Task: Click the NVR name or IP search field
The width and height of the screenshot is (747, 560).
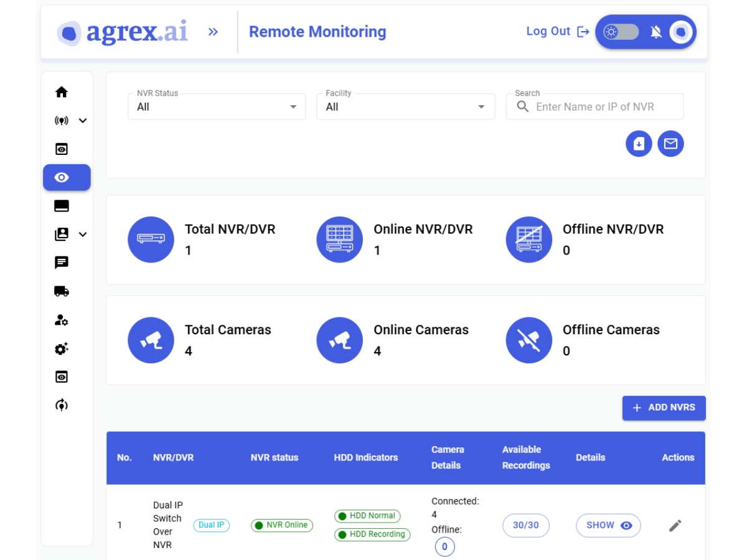Action: pyautogui.click(x=594, y=106)
